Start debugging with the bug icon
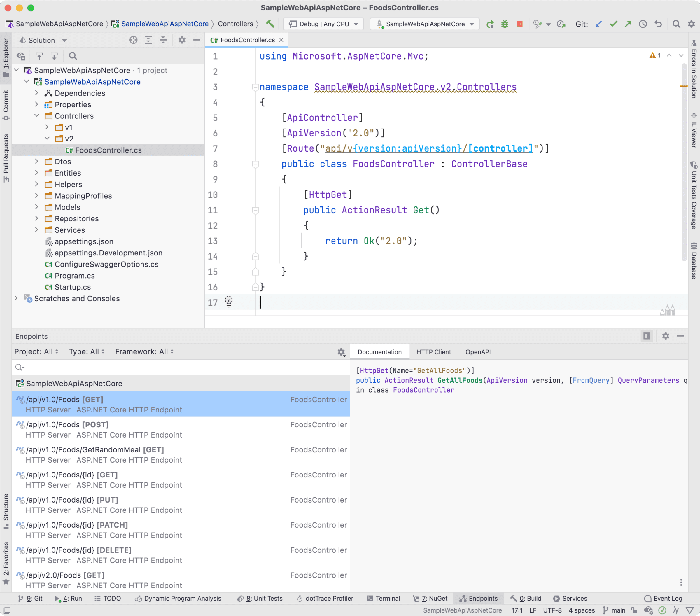Viewport: 700px width, 616px height. (x=505, y=24)
